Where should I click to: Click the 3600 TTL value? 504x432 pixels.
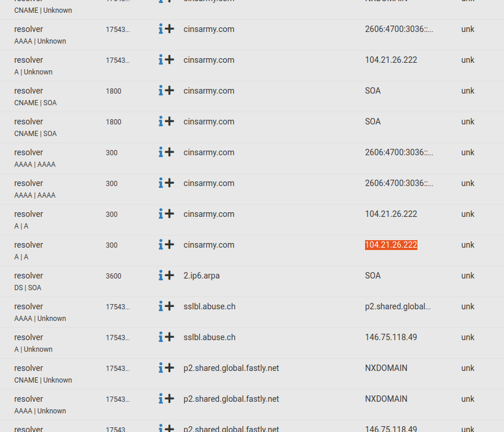(113, 276)
